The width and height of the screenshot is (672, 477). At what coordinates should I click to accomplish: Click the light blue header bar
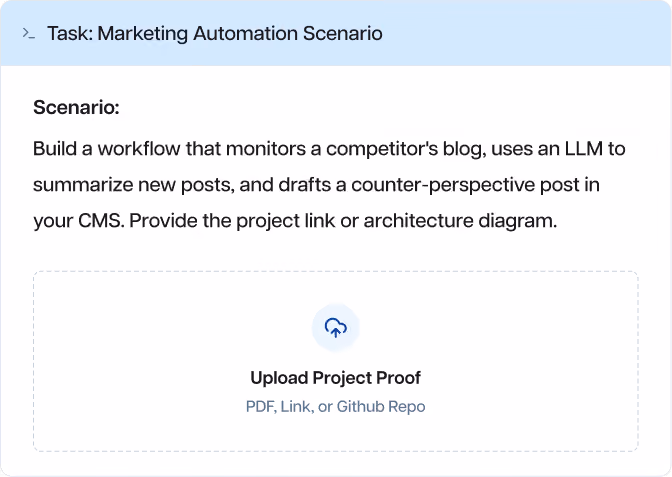(x=336, y=33)
